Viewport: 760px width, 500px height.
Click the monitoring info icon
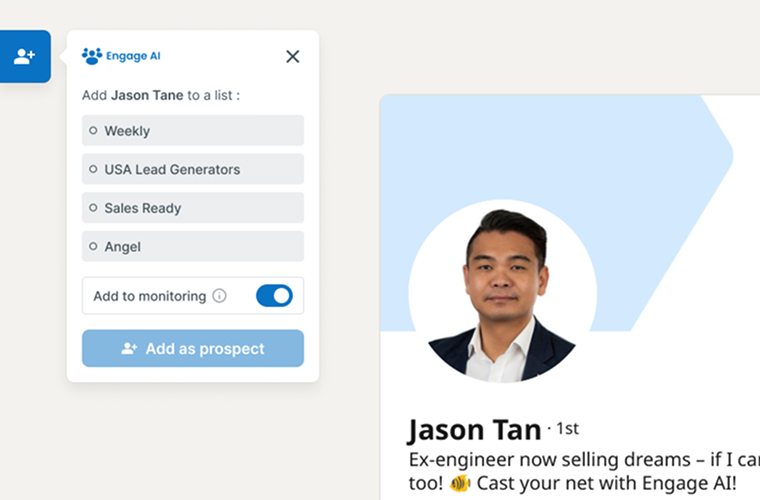(x=220, y=296)
